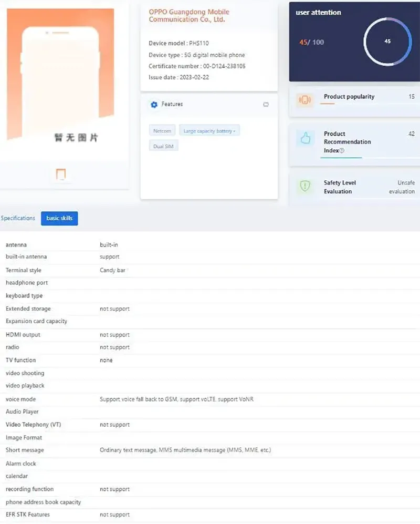Expand the Large capacity battery tag
420x524 pixels.
pos(209,131)
